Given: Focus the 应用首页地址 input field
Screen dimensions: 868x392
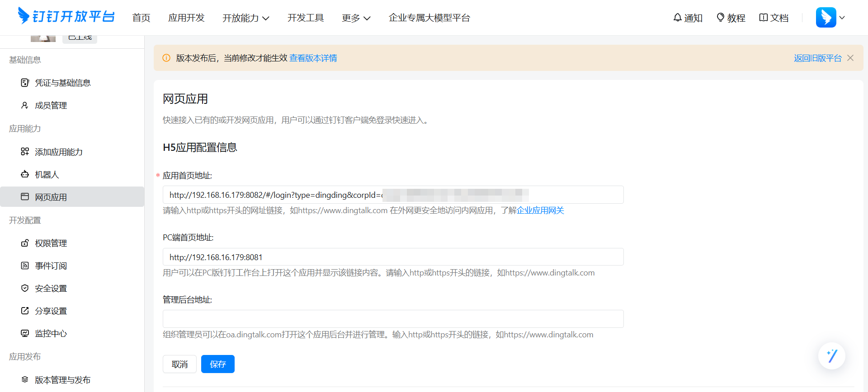Looking at the screenshot, I should [x=393, y=195].
